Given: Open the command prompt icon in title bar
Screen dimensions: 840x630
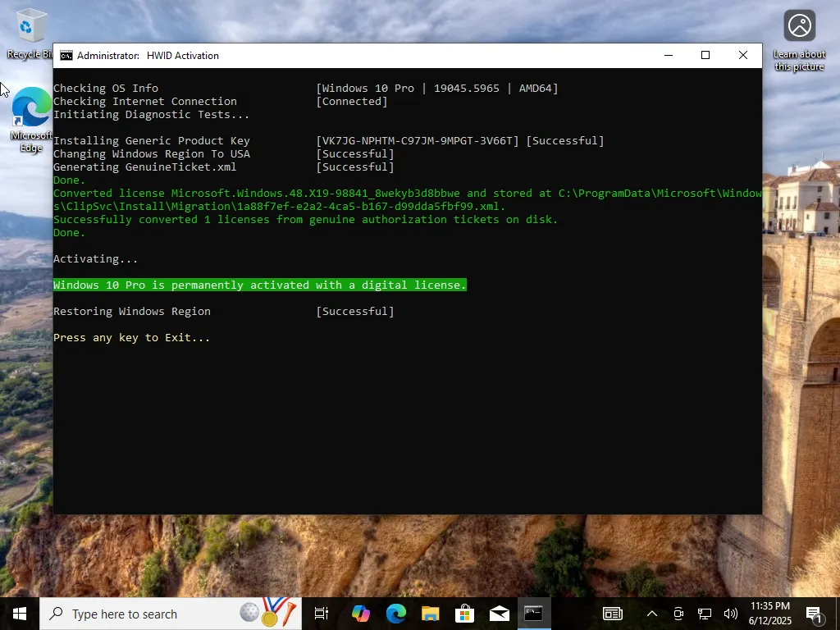Looking at the screenshot, I should [66, 56].
